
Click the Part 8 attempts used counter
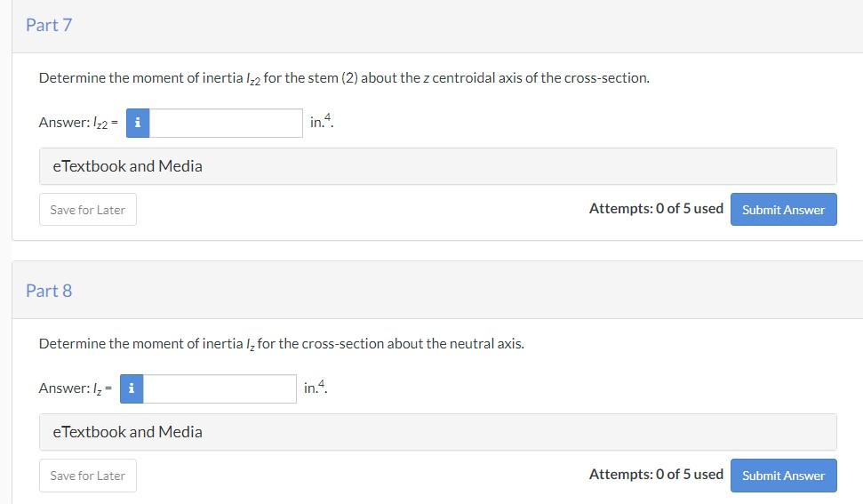656,475
